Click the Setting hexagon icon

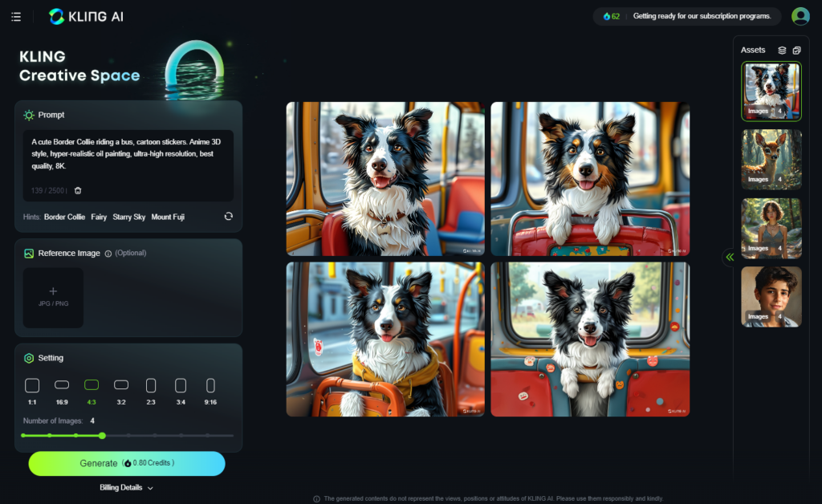[x=29, y=359]
